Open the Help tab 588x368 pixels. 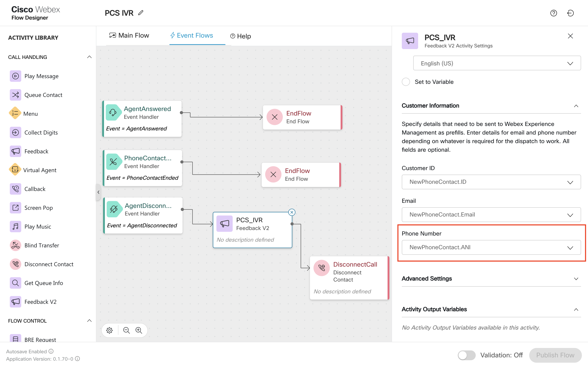pyautogui.click(x=240, y=36)
